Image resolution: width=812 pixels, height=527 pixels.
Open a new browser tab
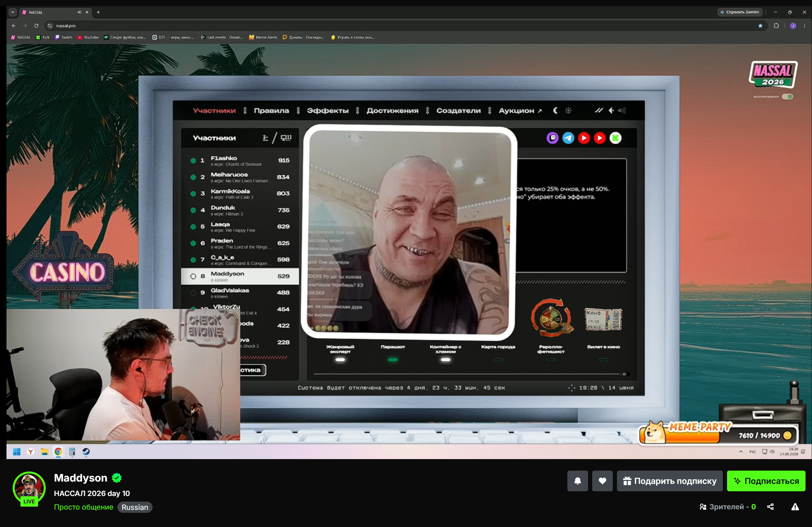pos(98,12)
